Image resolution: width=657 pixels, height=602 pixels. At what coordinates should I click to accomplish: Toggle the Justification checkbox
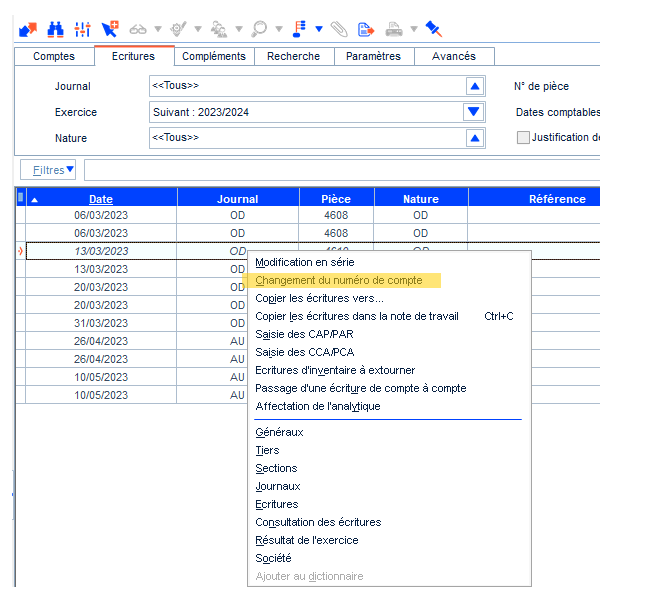click(x=523, y=138)
